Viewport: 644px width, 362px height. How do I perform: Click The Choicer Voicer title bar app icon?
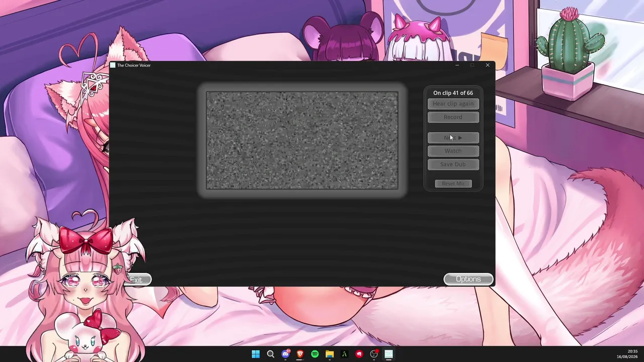[x=113, y=65]
